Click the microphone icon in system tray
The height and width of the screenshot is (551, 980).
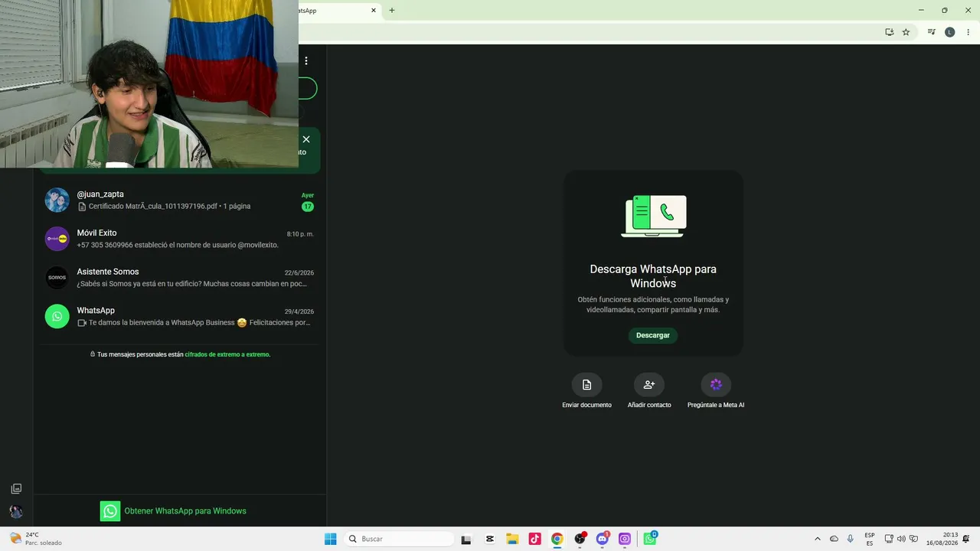(851, 539)
